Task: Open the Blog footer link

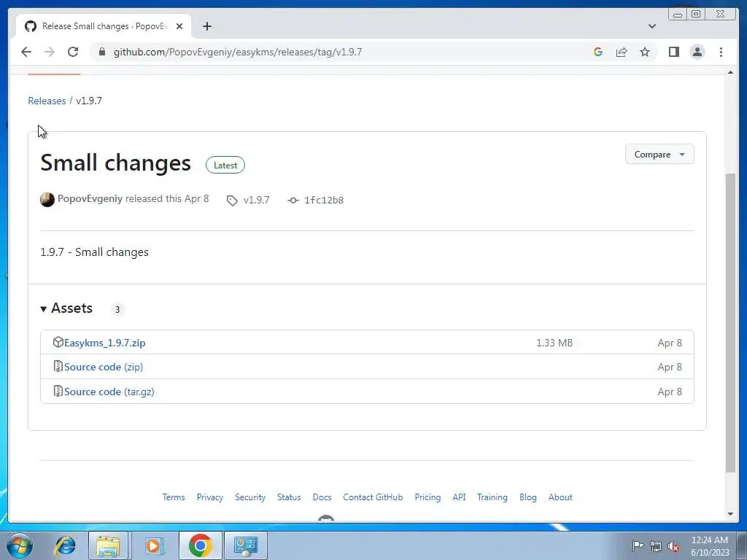Action: click(x=528, y=497)
